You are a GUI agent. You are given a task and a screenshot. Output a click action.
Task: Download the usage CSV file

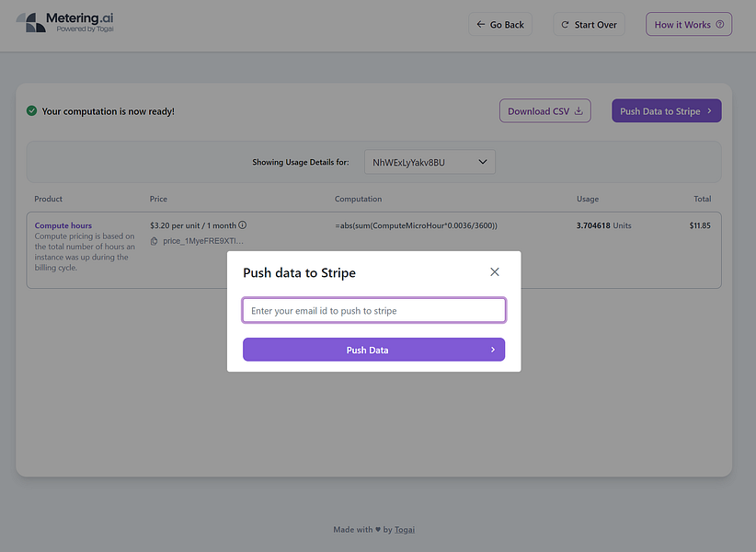coord(546,111)
